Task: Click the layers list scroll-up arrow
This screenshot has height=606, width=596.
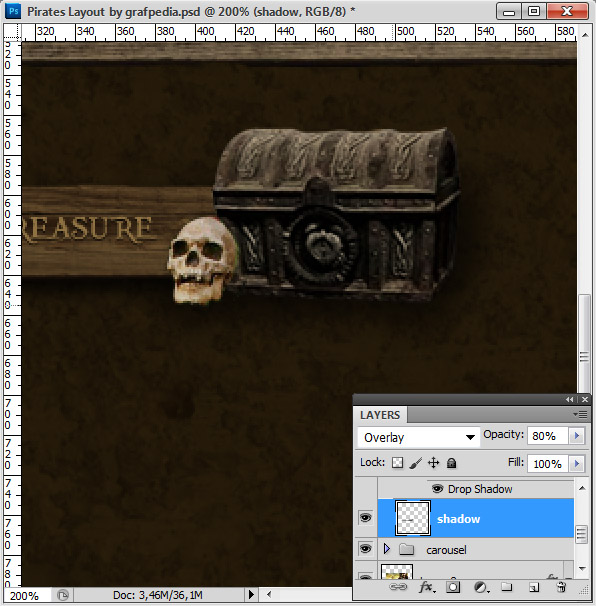Action: point(582,488)
